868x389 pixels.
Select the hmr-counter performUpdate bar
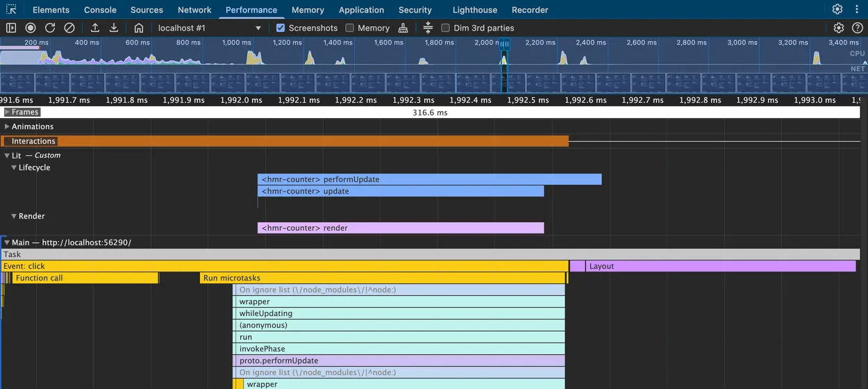pyautogui.click(x=429, y=179)
